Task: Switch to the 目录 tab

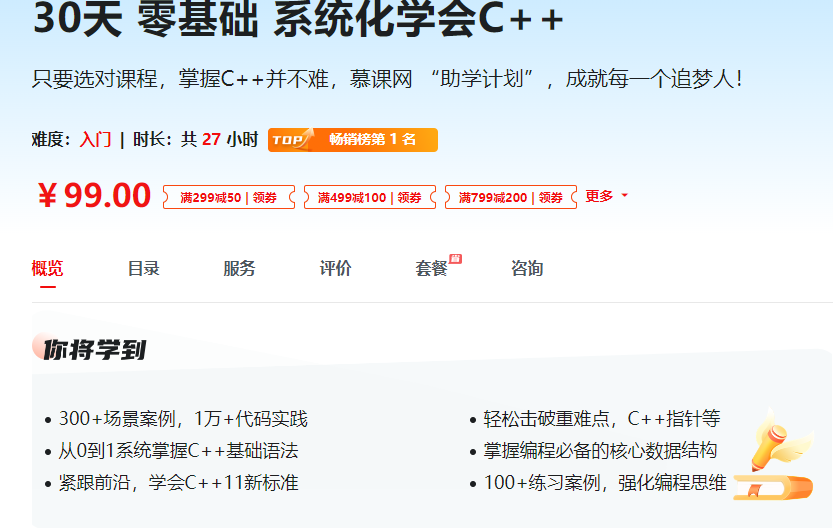Action: click(x=143, y=268)
